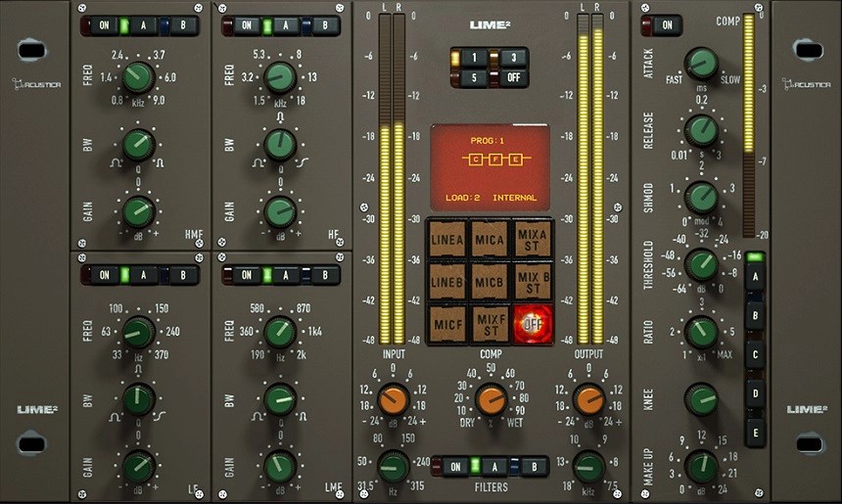Screen dimensions: 842x504
Task: Toggle the LMF band ON switch
Action: [x=247, y=275]
